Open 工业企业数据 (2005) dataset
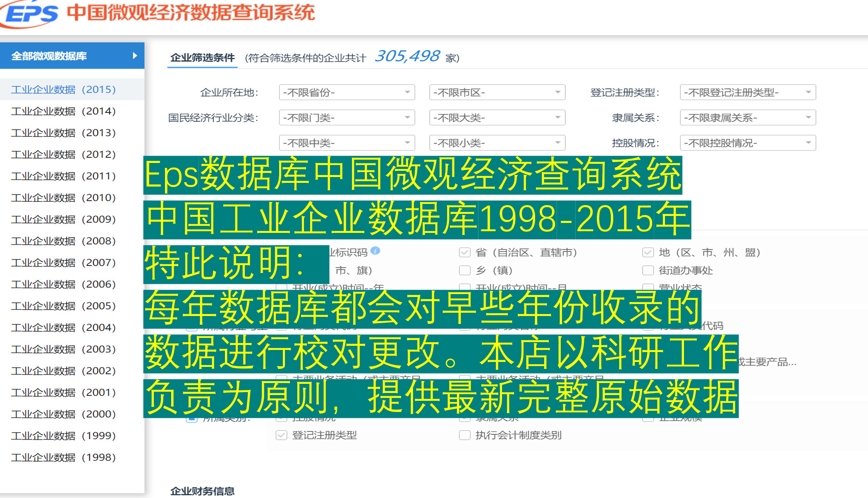Screen dimensions: 868x498 (63, 306)
